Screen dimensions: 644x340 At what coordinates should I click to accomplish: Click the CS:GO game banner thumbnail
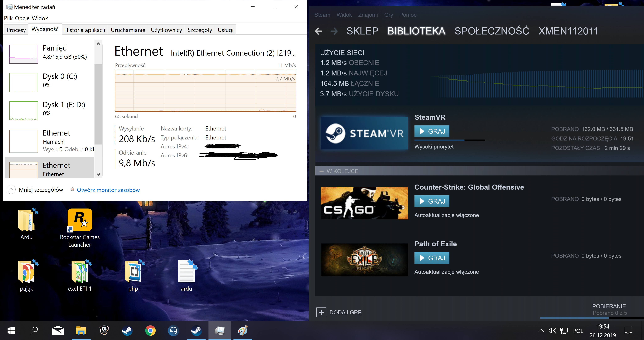(x=364, y=203)
